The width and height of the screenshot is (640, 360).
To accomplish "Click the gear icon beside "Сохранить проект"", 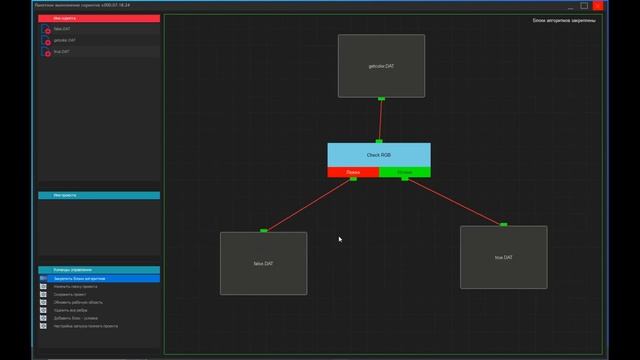I will [43, 294].
